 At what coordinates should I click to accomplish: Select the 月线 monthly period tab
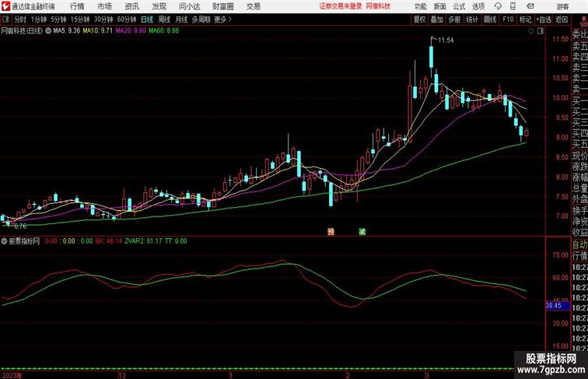point(181,19)
